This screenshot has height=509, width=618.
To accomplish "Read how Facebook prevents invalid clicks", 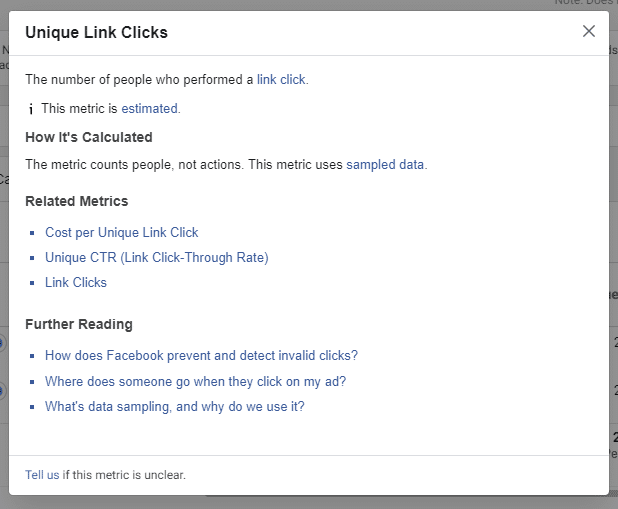I will (201, 356).
